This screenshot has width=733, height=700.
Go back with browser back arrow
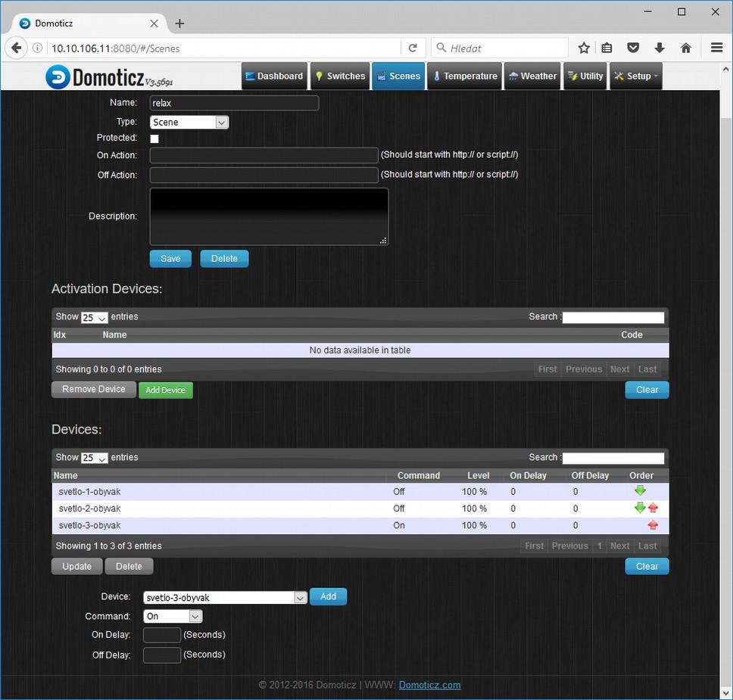[17, 48]
